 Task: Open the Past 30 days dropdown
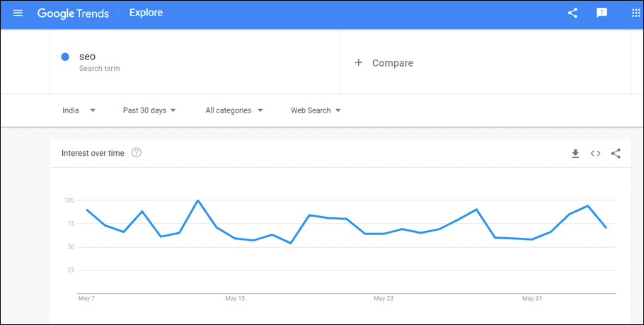pos(149,110)
